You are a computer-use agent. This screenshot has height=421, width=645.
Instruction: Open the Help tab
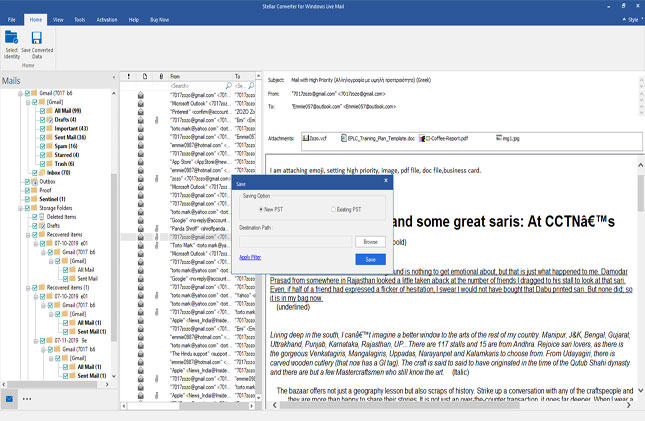point(134,19)
